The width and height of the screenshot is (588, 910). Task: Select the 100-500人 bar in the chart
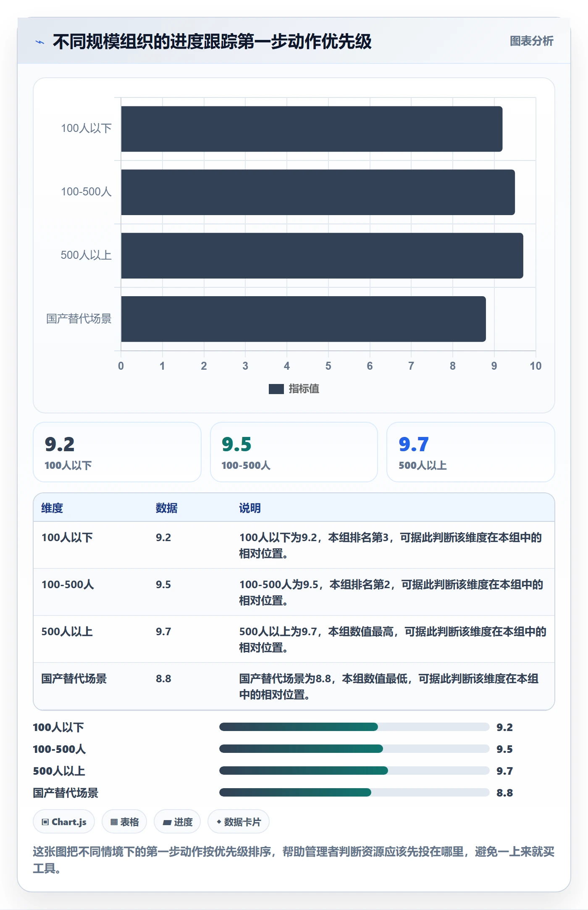(318, 192)
